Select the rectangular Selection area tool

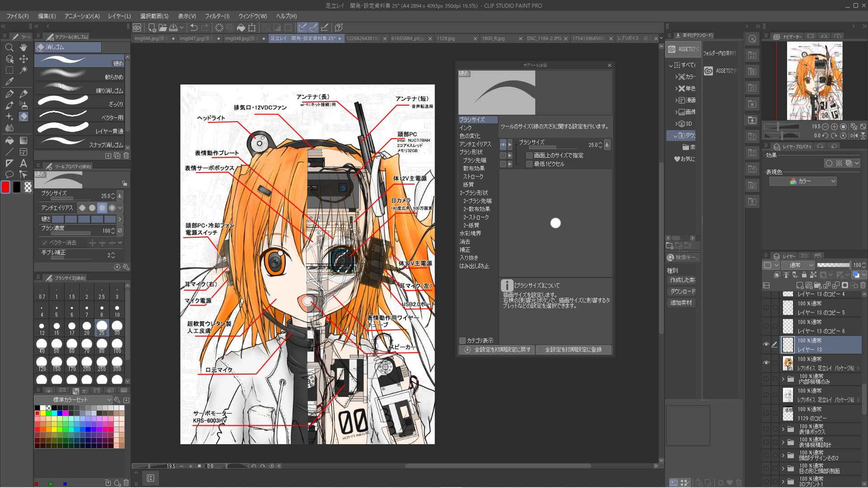9,70
